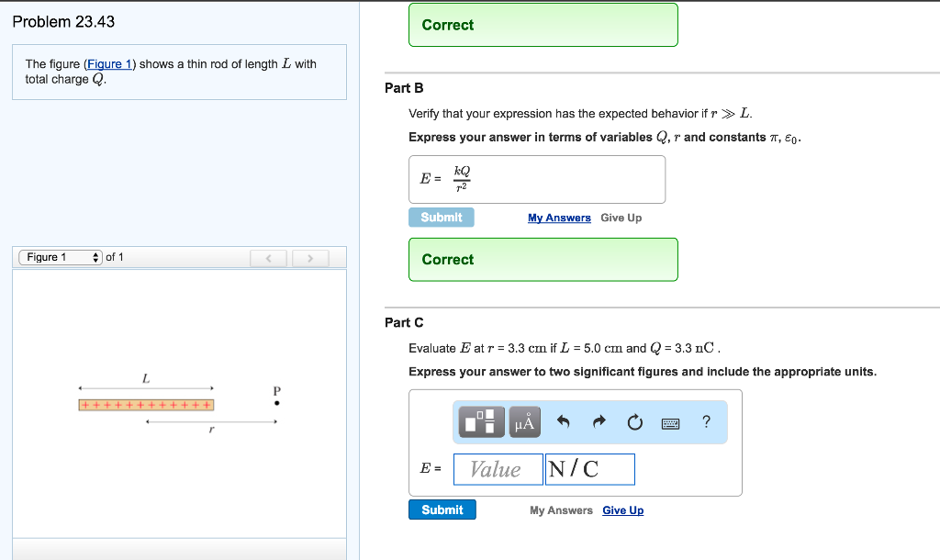Open the N/C units field dropdown

tap(589, 469)
